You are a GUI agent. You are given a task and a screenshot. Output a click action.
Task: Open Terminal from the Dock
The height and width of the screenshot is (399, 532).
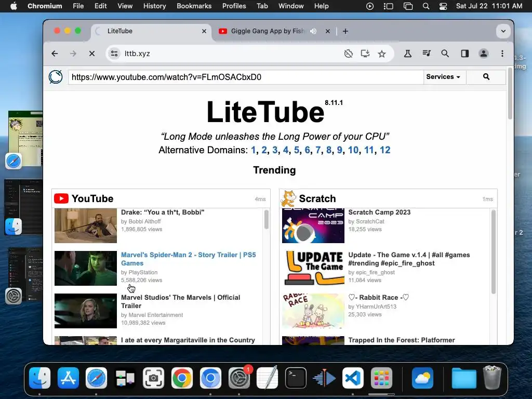(296, 378)
